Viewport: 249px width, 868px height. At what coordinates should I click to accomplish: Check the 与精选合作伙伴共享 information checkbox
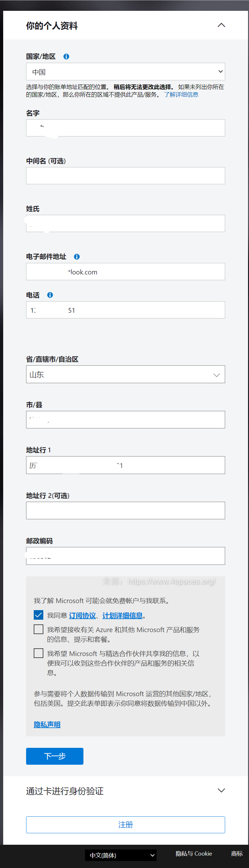pos(39,653)
